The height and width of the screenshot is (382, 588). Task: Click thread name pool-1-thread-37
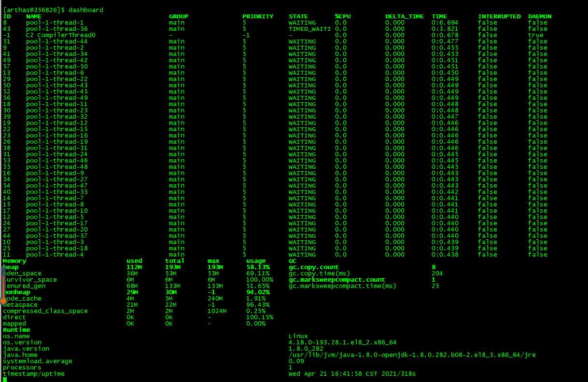pos(57,236)
